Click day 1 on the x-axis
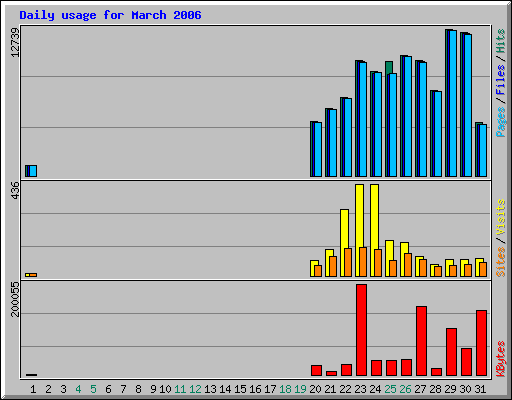This screenshot has width=512, height=400. (33, 389)
